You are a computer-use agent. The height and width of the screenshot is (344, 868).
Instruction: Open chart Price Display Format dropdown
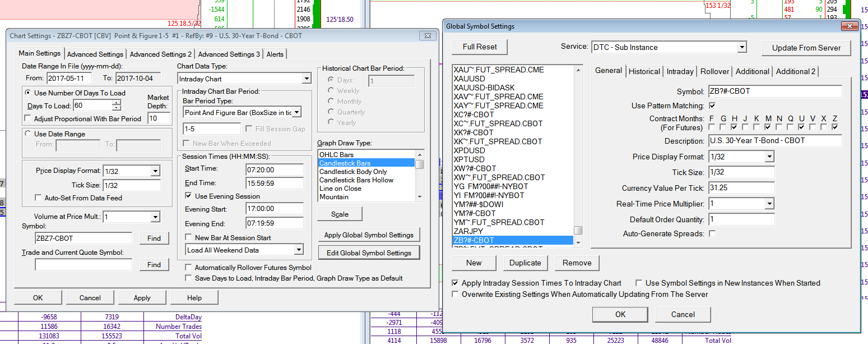tap(155, 171)
